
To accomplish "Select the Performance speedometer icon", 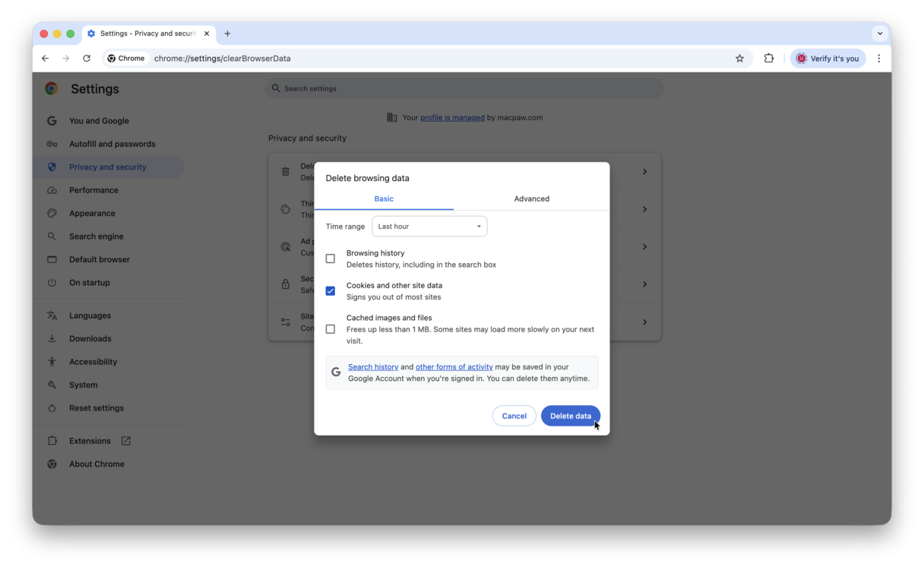I will tap(52, 189).
